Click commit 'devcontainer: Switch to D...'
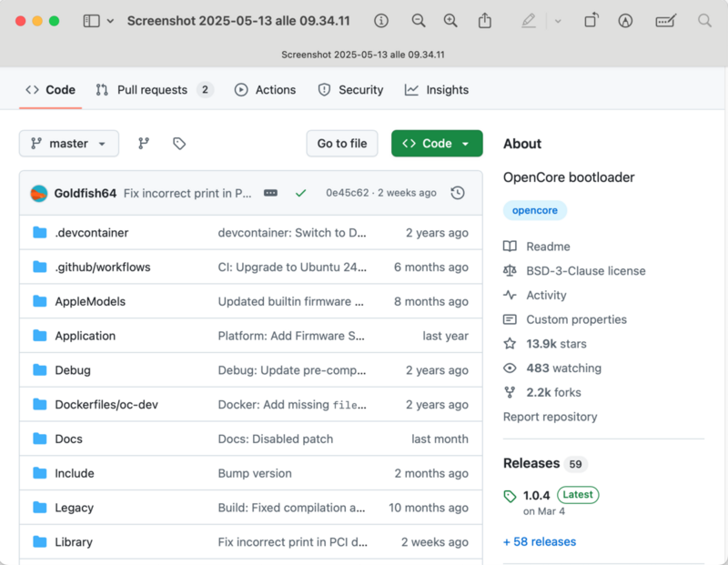This screenshot has width=728, height=565. 292,233
